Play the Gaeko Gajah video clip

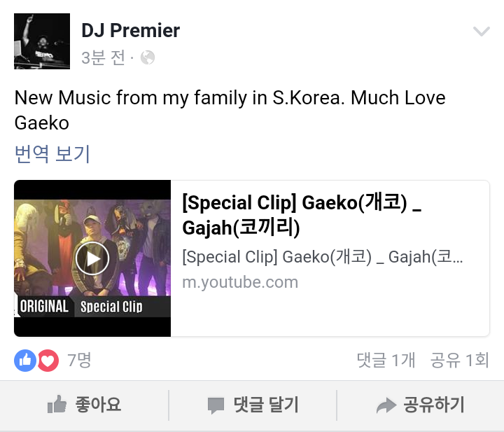(92, 258)
